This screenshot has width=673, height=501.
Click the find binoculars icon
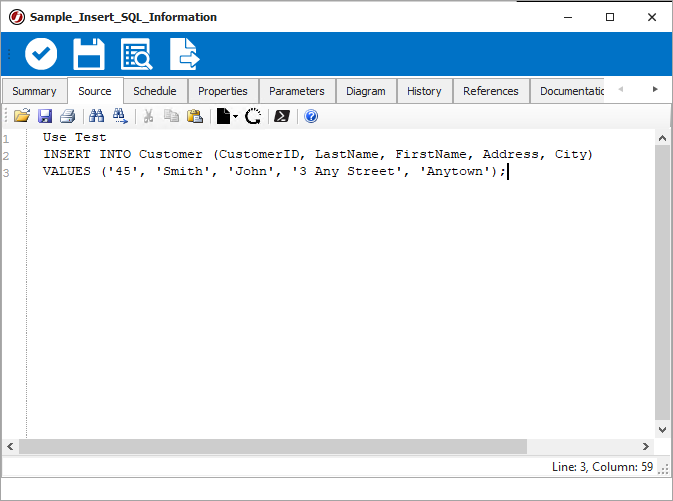[x=96, y=116]
